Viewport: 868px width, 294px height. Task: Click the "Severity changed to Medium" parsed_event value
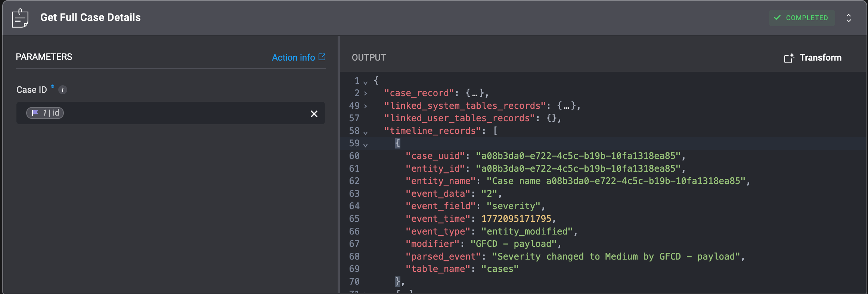[616, 257]
